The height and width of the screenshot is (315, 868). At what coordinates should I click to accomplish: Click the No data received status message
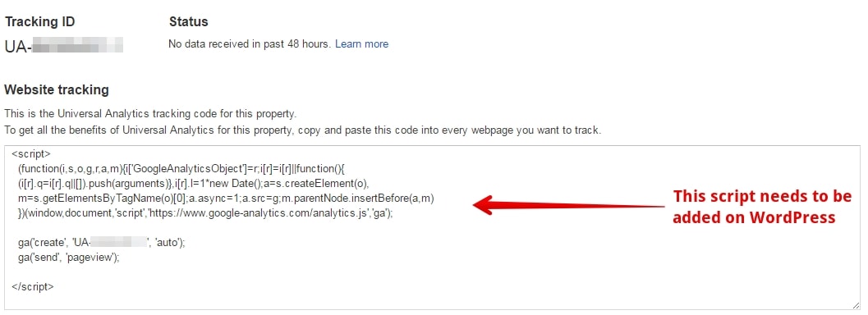point(250,44)
